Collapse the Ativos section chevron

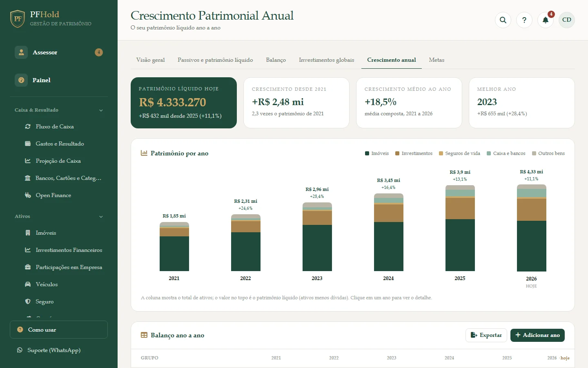point(101,217)
